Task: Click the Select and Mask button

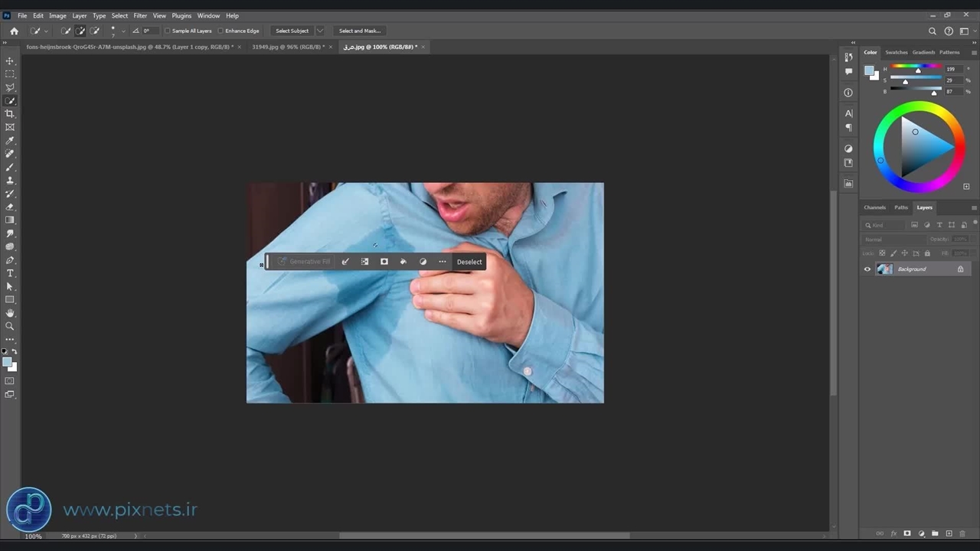Action: [x=360, y=31]
